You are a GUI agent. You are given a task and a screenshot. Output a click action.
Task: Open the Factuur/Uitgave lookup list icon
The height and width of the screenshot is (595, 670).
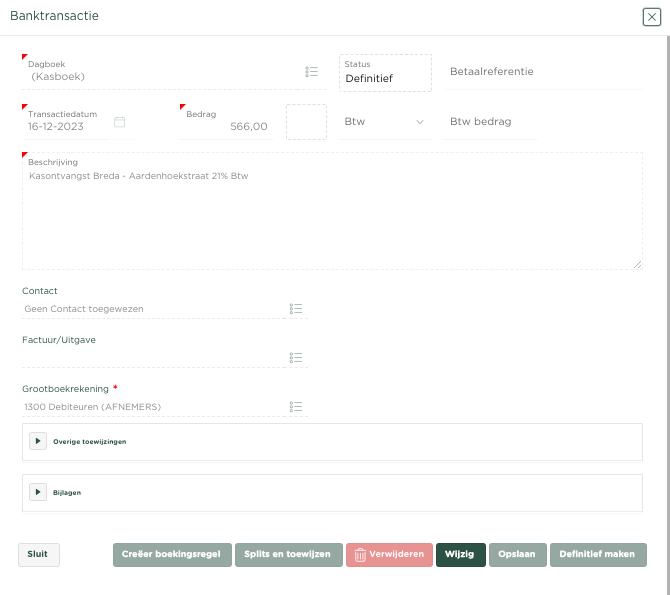pos(296,358)
